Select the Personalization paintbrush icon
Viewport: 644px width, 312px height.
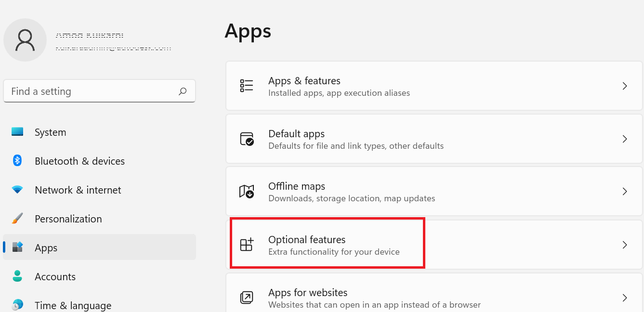pos(17,219)
